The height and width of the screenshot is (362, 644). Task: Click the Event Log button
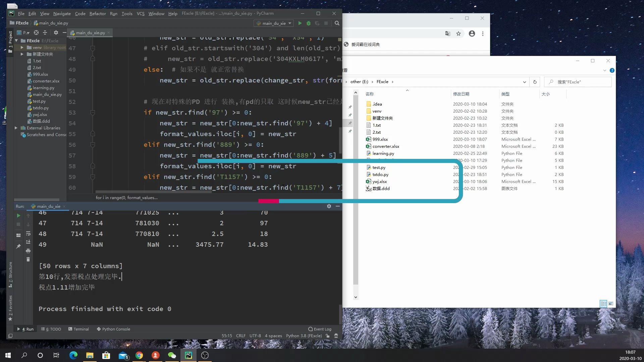pyautogui.click(x=320, y=329)
